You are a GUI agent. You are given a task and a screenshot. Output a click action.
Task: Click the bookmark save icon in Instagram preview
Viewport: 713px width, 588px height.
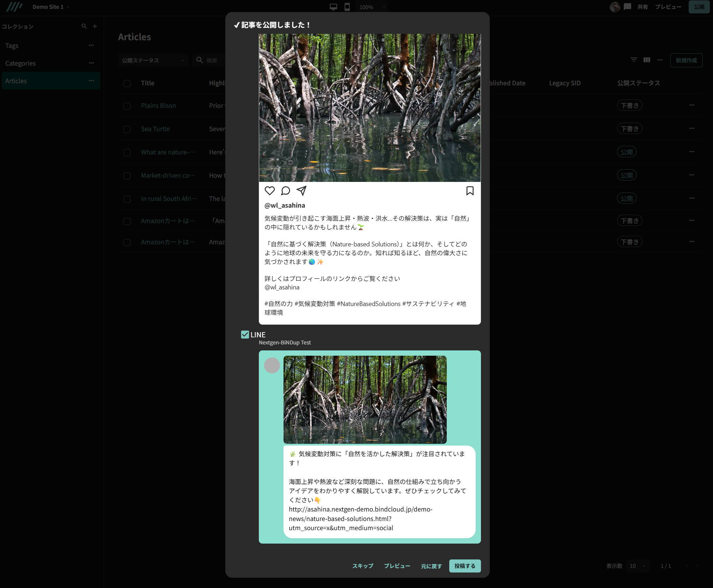[470, 191]
